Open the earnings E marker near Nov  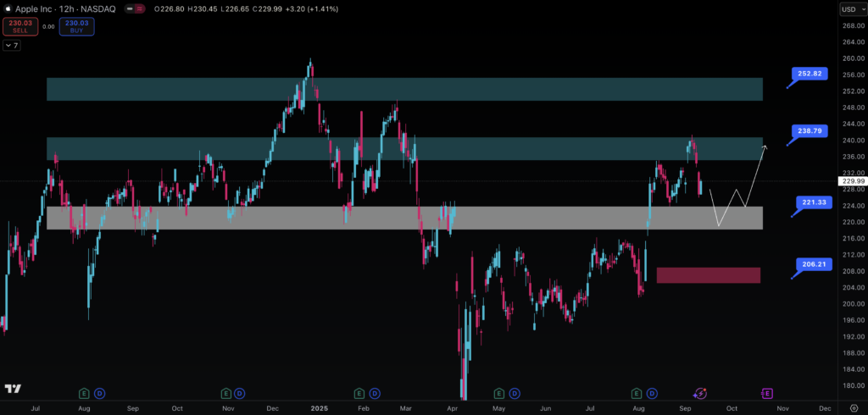pos(225,394)
